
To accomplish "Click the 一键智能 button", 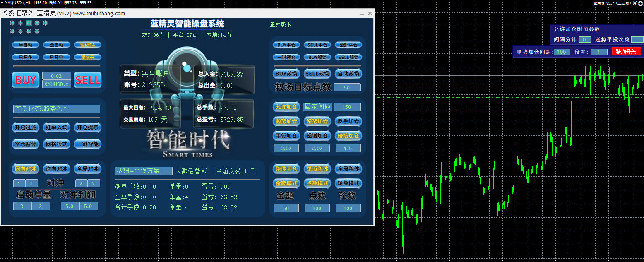I will 88,144.
